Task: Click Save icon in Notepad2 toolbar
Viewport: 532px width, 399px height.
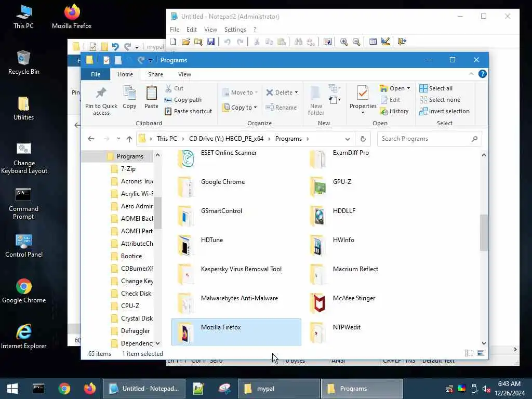Action: pyautogui.click(x=211, y=42)
